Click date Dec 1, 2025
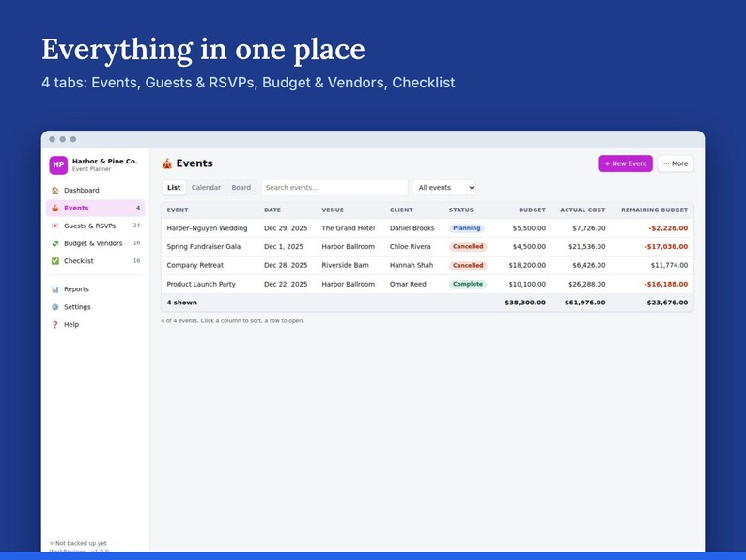This screenshot has height=560, width=746. (x=284, y=247)
